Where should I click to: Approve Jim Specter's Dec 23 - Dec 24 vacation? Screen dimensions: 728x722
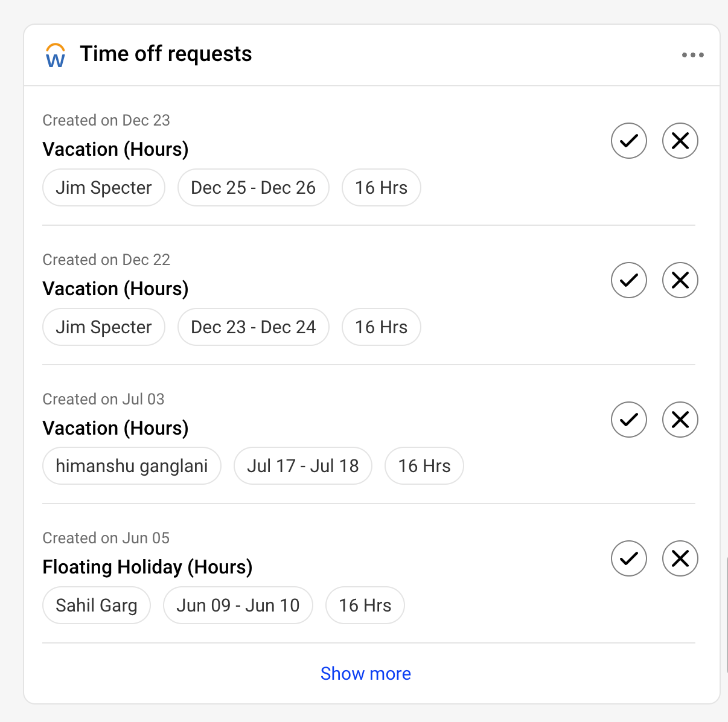coord(628,280)
